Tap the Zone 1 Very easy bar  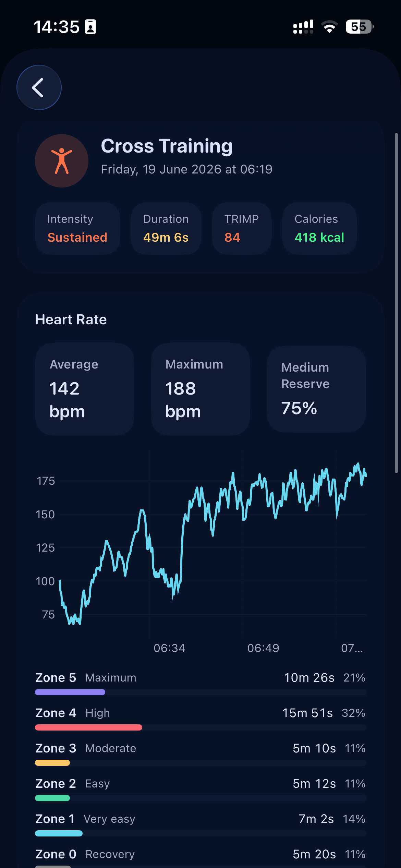[x=59, y=833]
